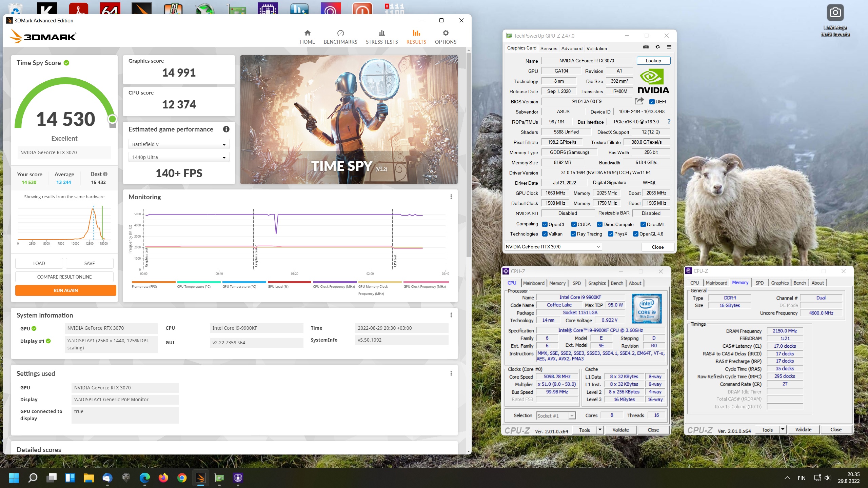The image size is (868, 488).
Task: Click the LOAD button in 3DMark
Action: [39, 263]
